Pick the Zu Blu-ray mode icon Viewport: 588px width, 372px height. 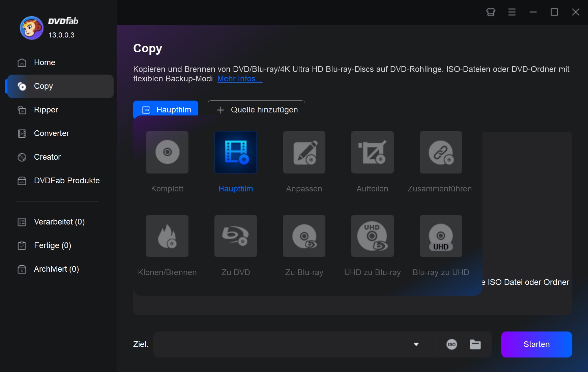(304, 236)
